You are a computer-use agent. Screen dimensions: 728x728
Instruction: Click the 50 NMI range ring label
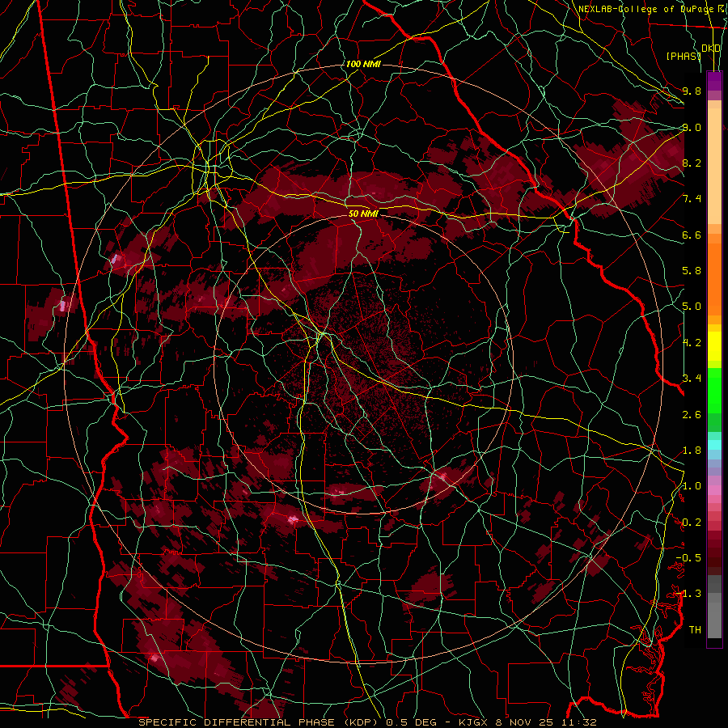(x=363, y=214)
